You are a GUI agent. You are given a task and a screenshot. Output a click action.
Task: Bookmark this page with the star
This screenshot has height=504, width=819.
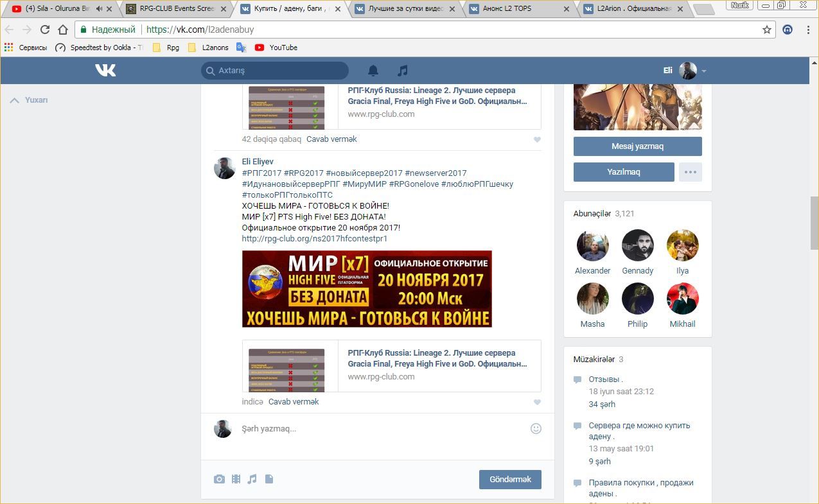click(766, 30)
